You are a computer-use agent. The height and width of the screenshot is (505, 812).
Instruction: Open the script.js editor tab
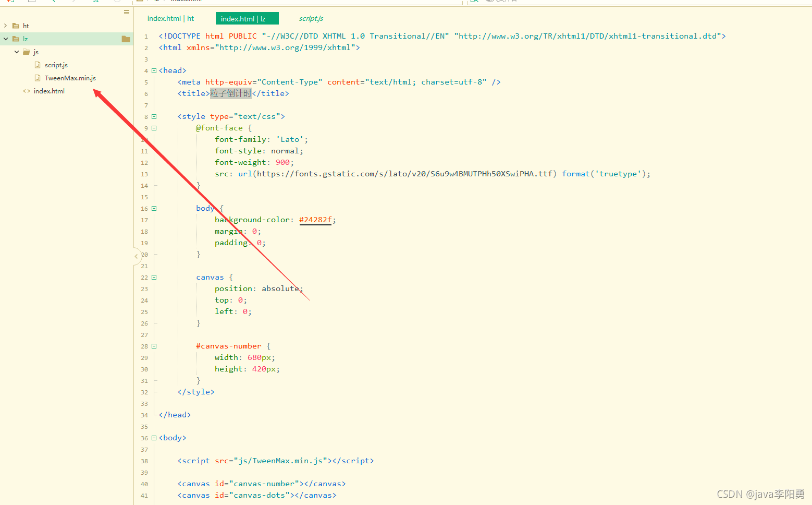pos(311,18)
